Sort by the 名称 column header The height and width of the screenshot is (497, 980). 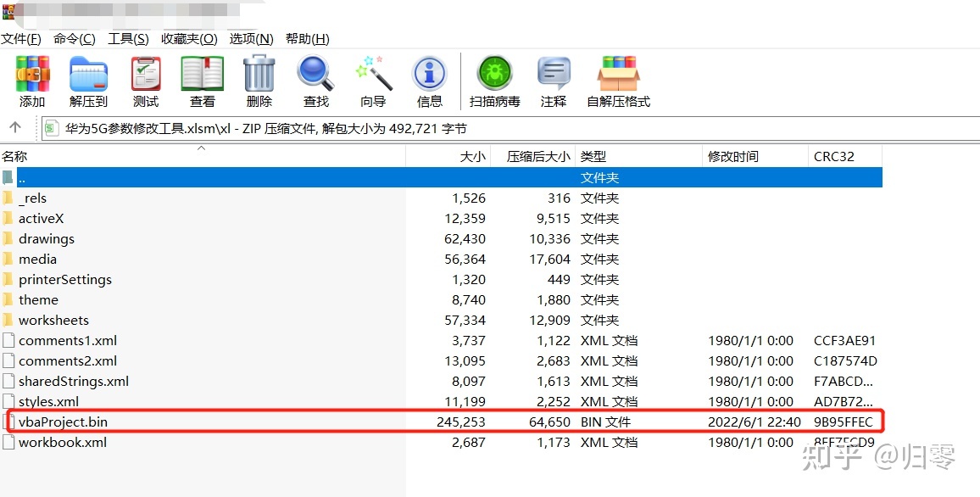(203, 156)
